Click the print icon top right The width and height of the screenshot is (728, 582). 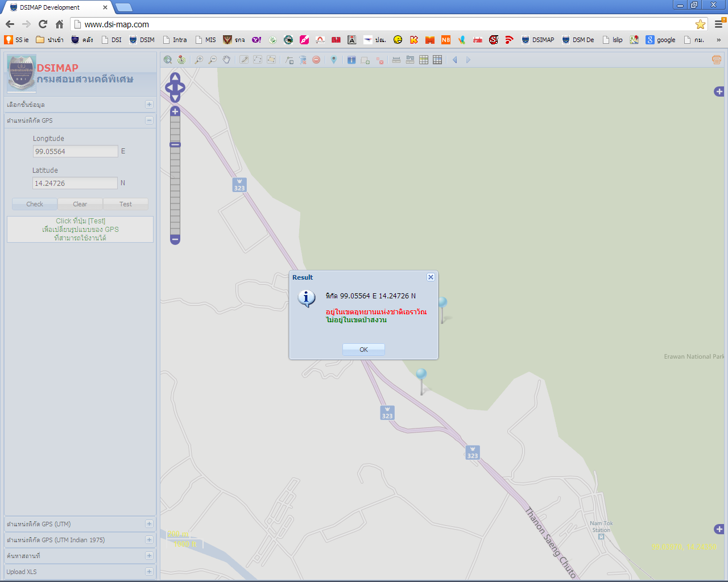[716, 60]
